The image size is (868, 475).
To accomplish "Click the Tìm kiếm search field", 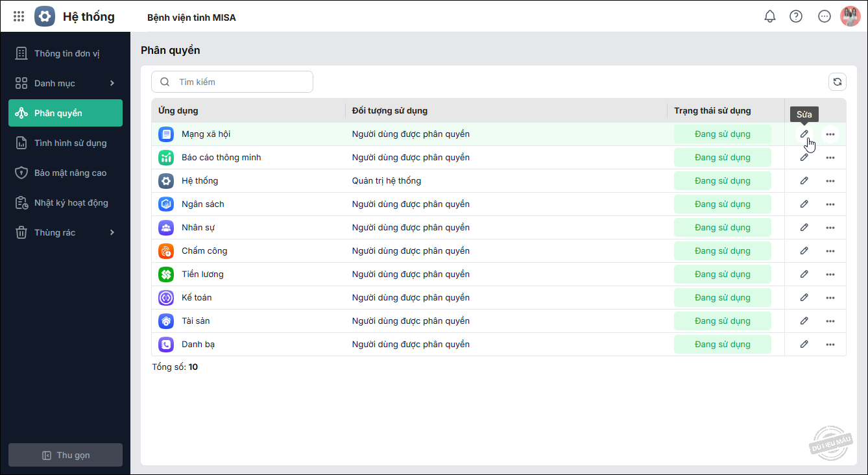I will (240, 82).
